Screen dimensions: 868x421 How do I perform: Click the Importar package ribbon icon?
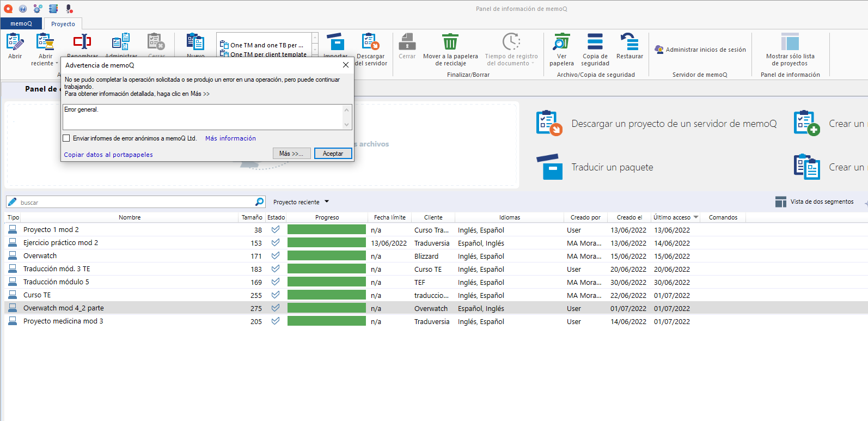pyautogui.click(x=335, y=42)
